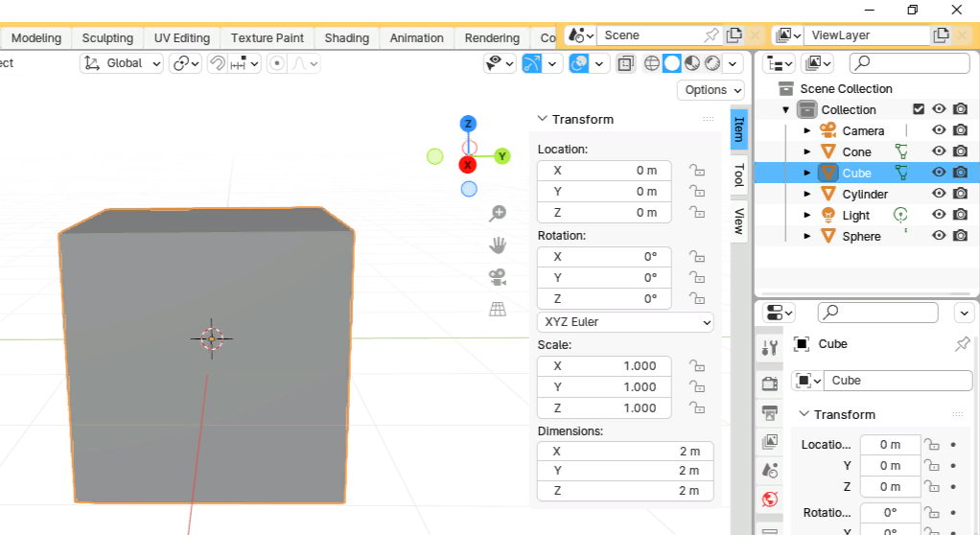
Task: Toggle X-ray mode
Action: [625, 63]
